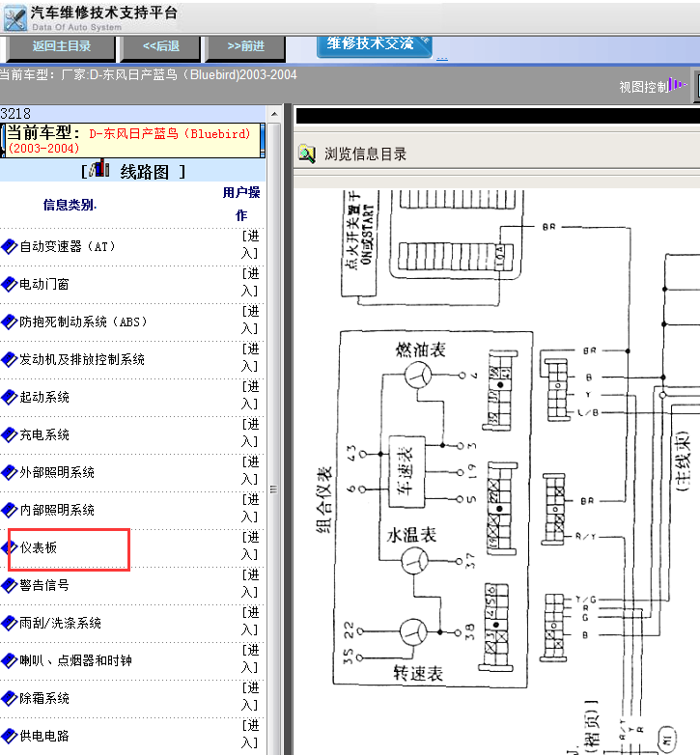Select 浏览信息目录 label

tap(365, 154)
